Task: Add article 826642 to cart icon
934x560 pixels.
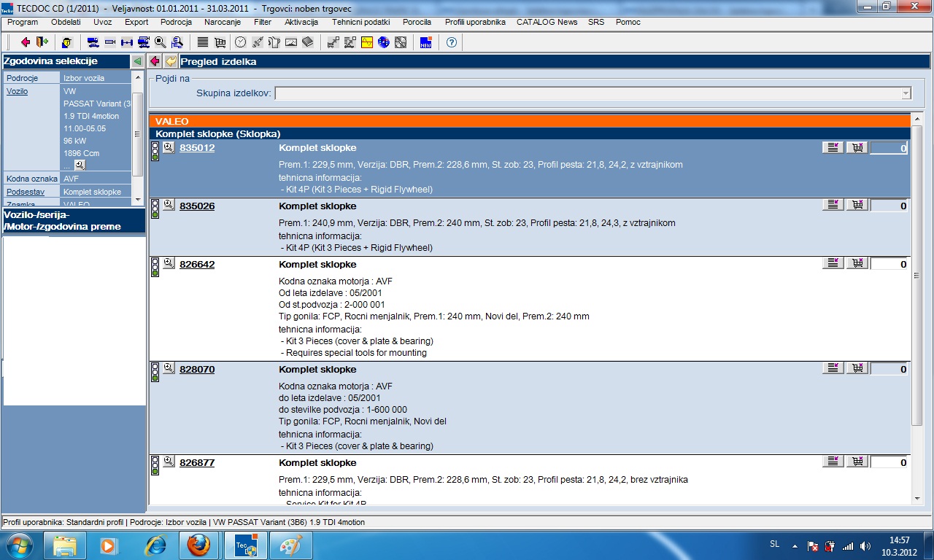Action: pyautogui.click(x=857, y=264)
